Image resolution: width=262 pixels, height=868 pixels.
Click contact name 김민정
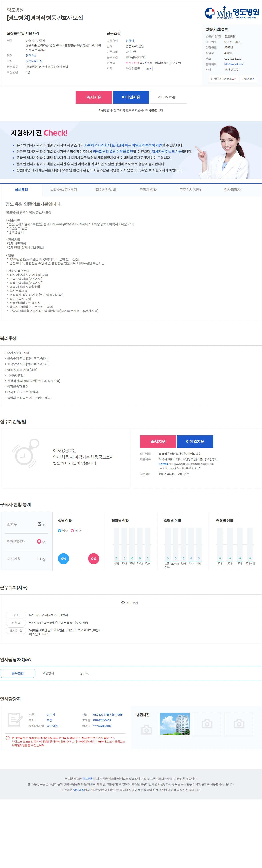(51, 715)
